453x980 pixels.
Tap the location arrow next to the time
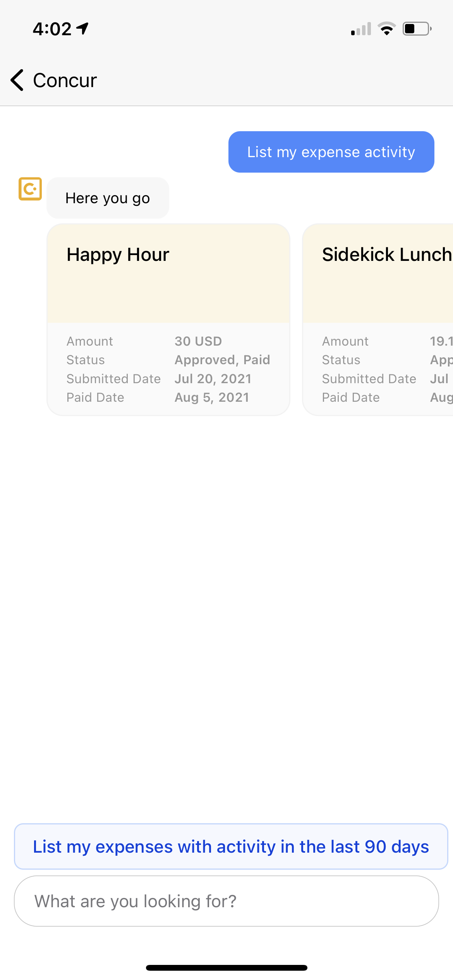pyautogui.click(x=82, y=29)
